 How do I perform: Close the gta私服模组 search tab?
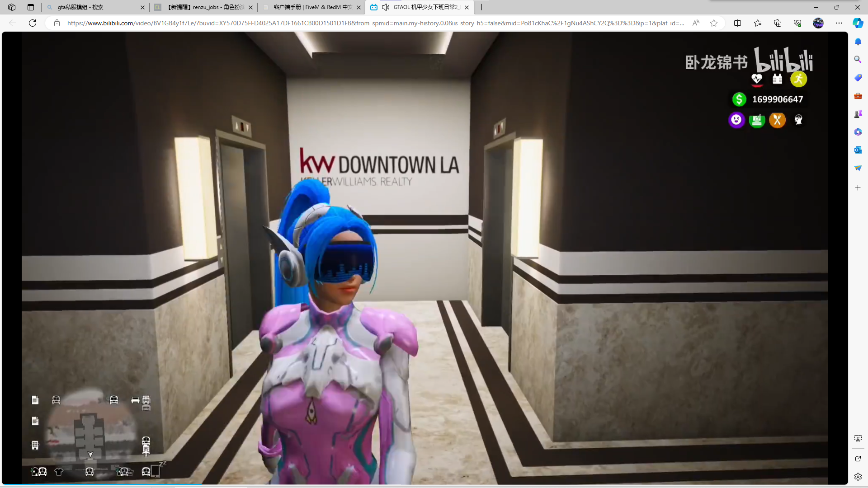142,7
